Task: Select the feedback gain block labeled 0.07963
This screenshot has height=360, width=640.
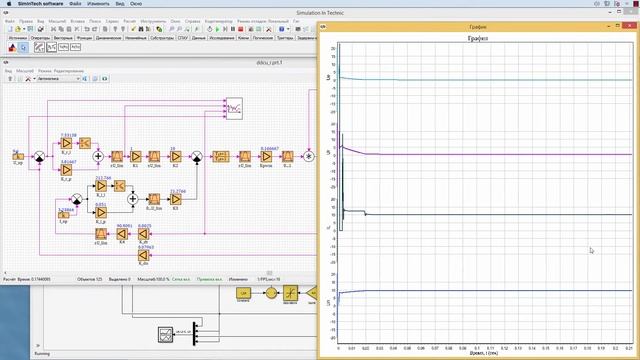Action: [143, 255]
